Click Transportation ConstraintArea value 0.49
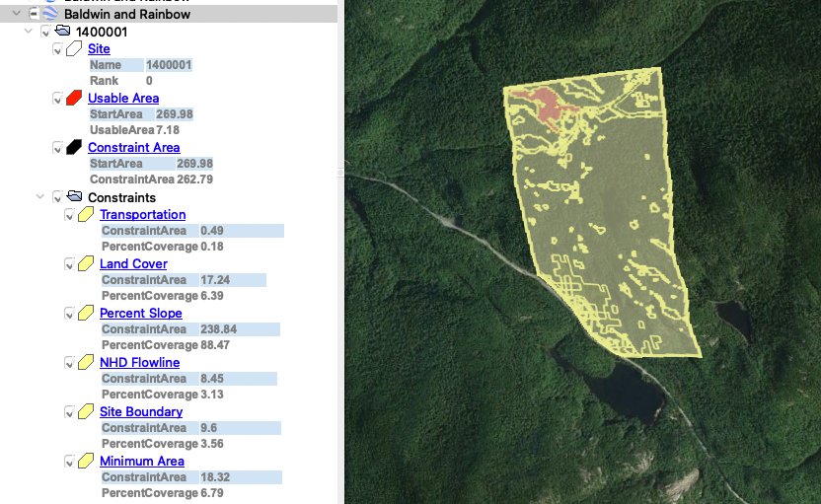Image resolution: width=821 pixels, height=504 pixels. point(212,230)
